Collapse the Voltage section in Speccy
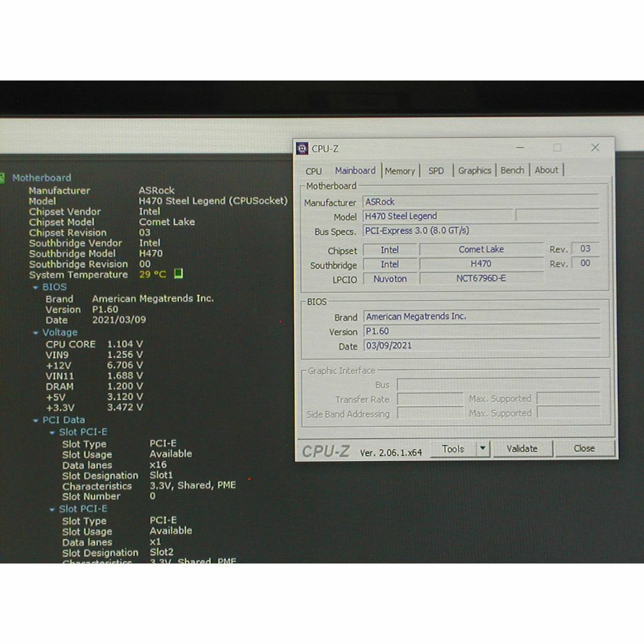Screen dimensions: 644x644 pos(36,333)
